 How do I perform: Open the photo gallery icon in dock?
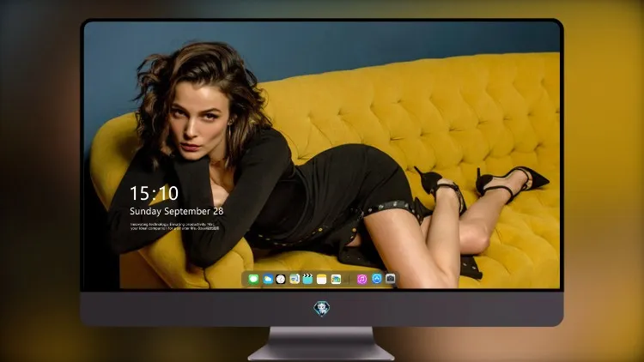coord(336,279)
